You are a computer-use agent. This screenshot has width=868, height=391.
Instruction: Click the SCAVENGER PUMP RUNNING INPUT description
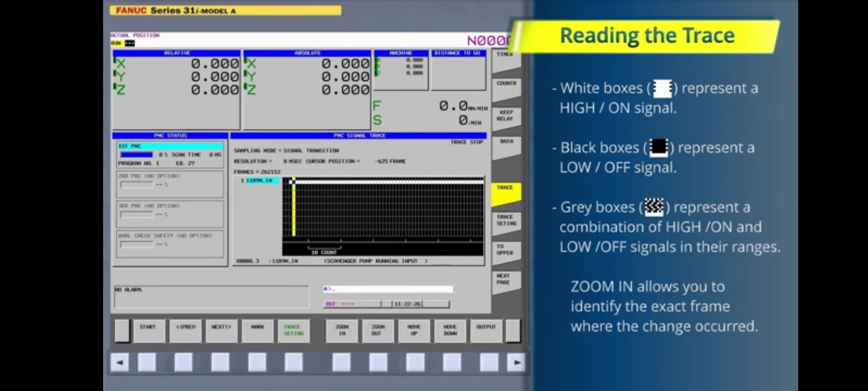(376, 261)
